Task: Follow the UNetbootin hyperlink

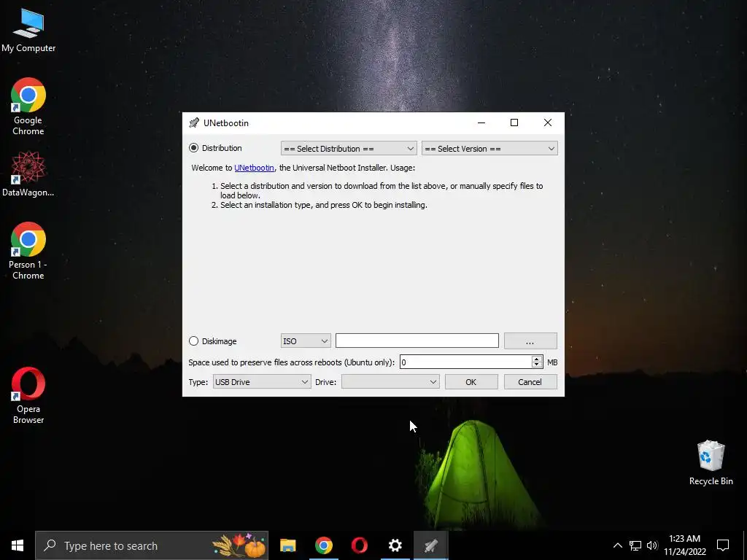Action: (x=254, y=168)
